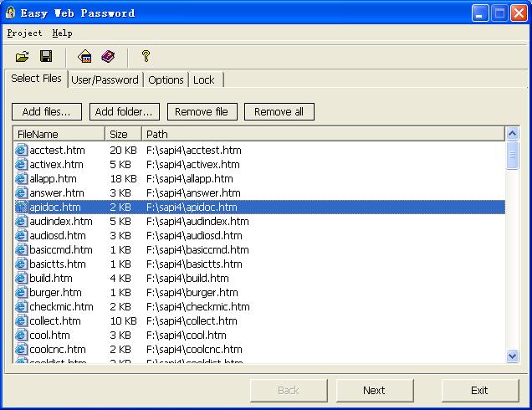Click the path F:\sapi4\collect.htm

click(x=192, y=321)
